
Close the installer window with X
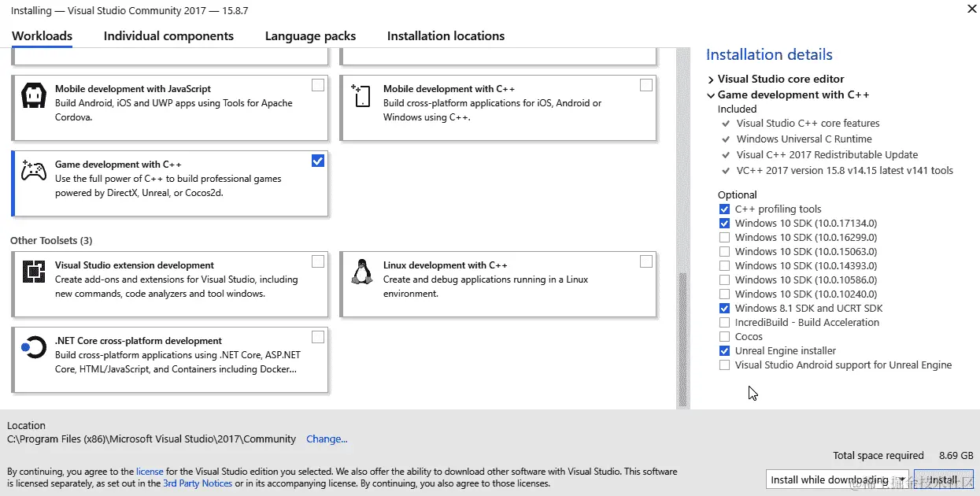tap(972, 9)
